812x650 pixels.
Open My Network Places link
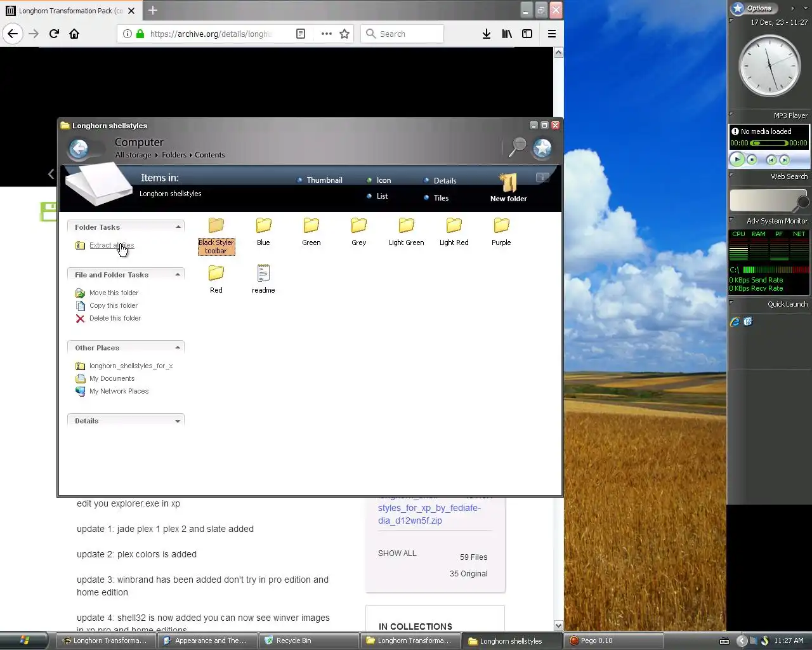coord(119,391)
